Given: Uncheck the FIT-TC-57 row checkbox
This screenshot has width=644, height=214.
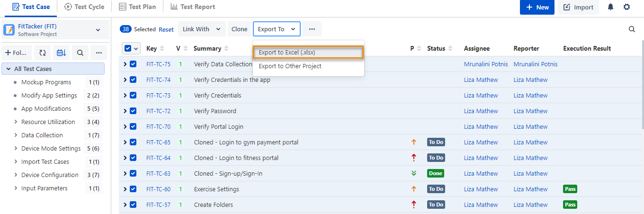Looking at the screenshot, I should [x=133, y=205].
